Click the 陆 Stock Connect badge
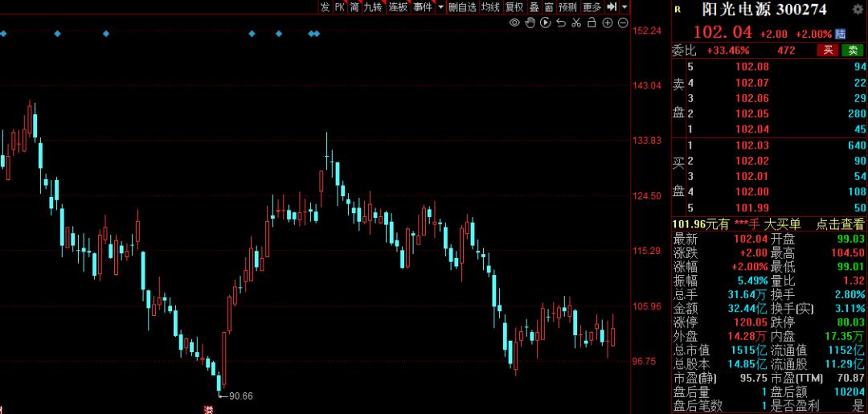 tap(841, 34)
